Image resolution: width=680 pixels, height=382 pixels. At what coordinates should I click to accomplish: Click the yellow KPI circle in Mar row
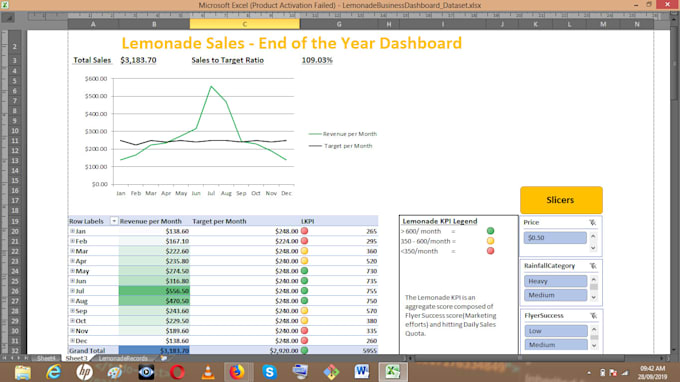(304, 251)
